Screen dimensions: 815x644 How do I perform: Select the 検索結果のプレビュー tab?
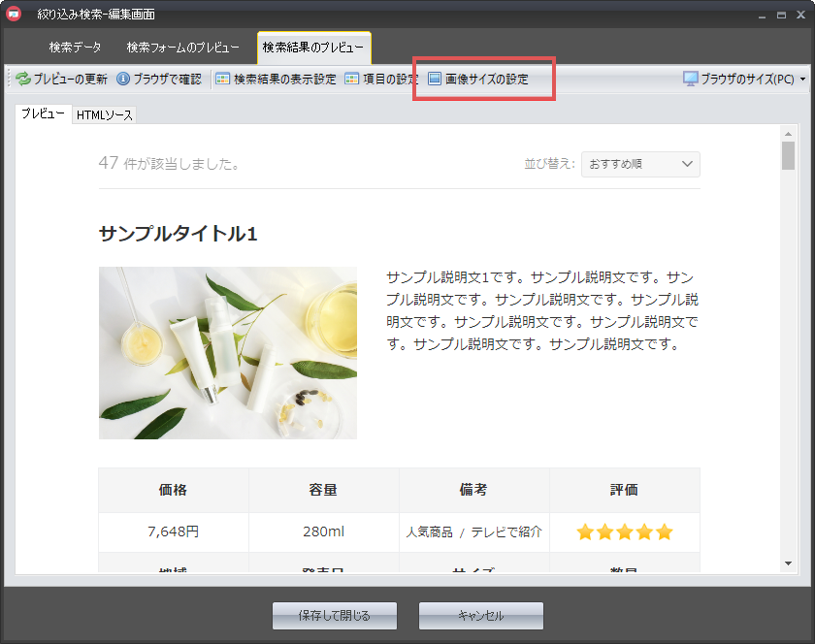[x=313, y=48]
